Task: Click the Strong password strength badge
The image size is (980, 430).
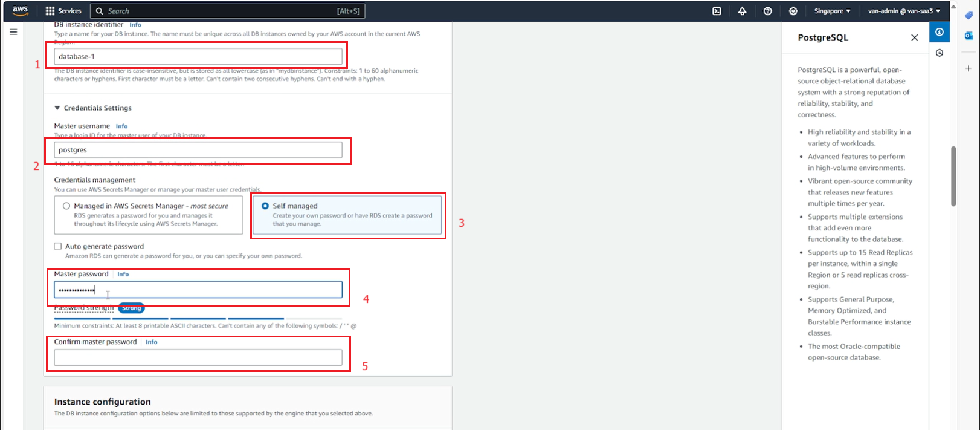Action: (131, 308)
